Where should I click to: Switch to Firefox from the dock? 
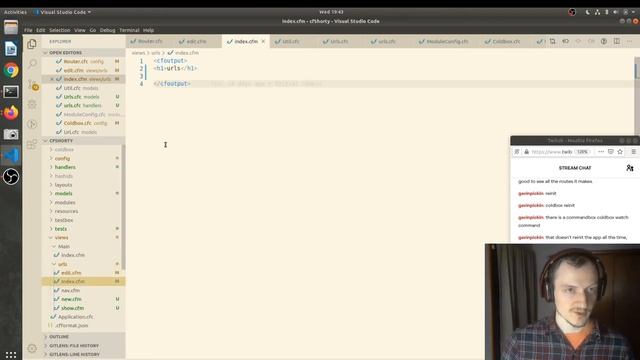coord(11,113)
